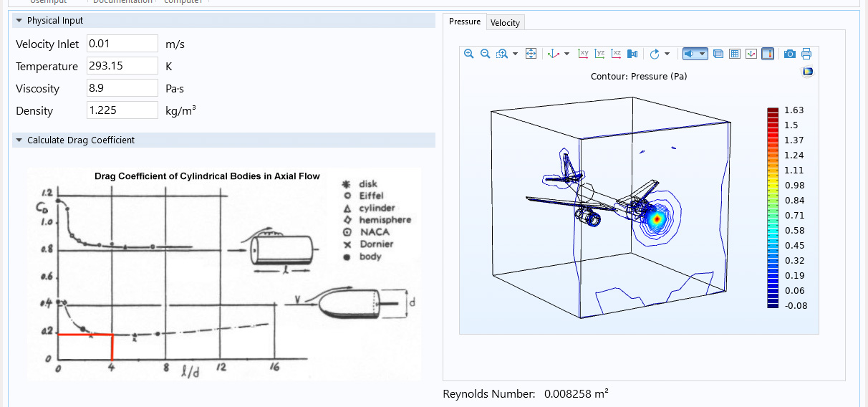Click Zoom Extents icon in graphics toolbar
868x407 pixels.
click(x=531, y=54)
